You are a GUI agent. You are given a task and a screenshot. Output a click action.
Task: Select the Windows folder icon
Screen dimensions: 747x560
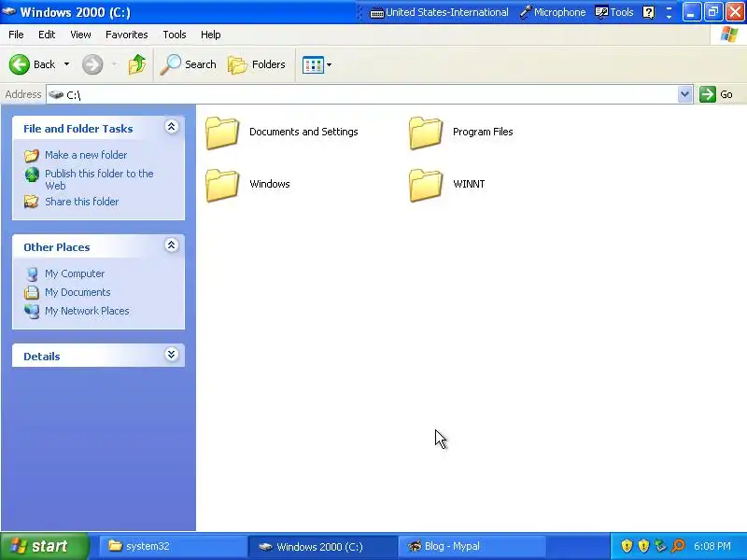(x=222, y=185)
